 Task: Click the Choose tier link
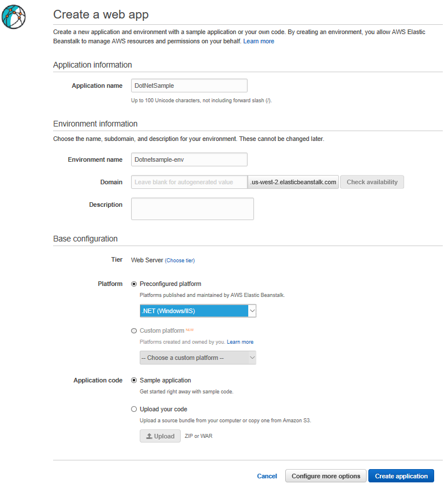pos(180,259)
